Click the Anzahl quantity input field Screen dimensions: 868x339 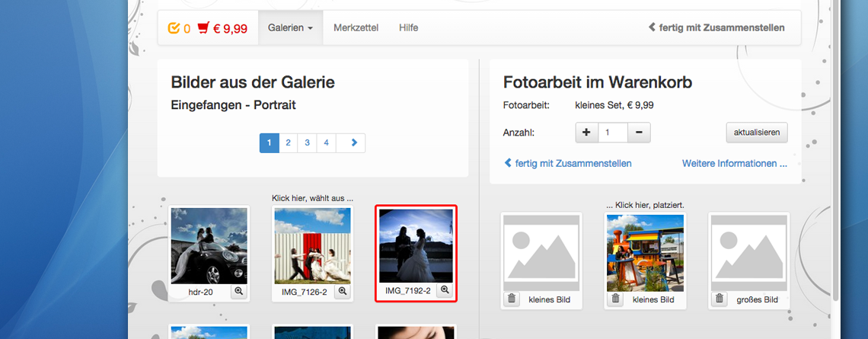pyautogui.click(x=613, y=133)
